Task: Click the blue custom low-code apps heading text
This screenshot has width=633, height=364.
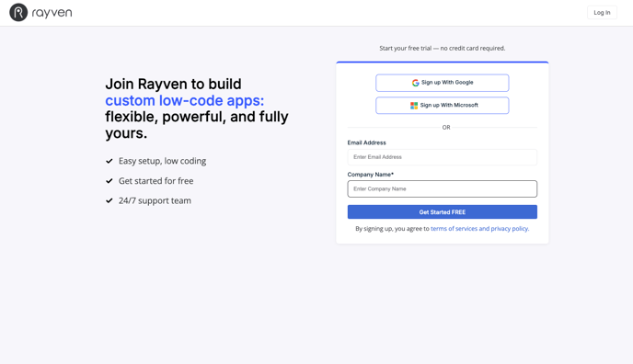Action: pos(185,100)
